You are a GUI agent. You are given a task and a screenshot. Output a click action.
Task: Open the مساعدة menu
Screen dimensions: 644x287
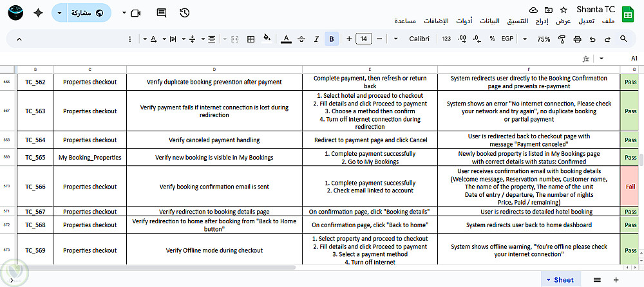click(405, 21)
